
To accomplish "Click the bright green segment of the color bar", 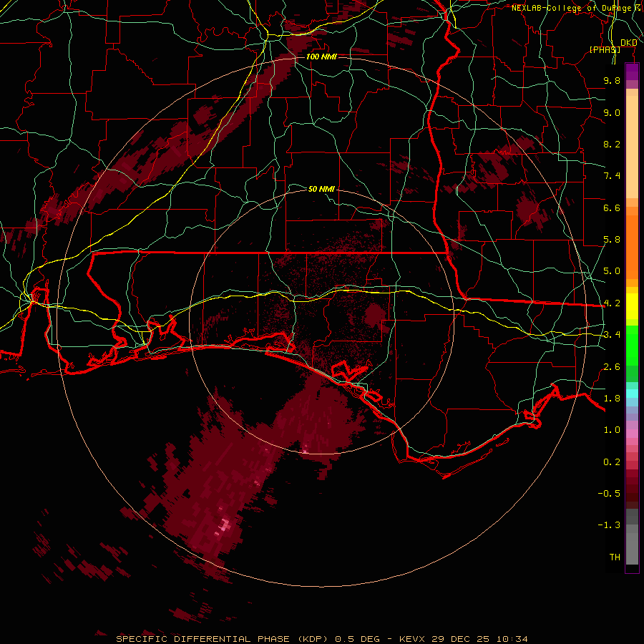I will coord(632,345).
